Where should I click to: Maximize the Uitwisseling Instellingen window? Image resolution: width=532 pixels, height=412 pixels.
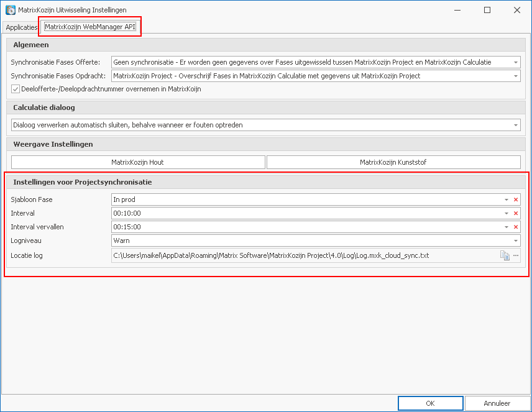(487, 10)
